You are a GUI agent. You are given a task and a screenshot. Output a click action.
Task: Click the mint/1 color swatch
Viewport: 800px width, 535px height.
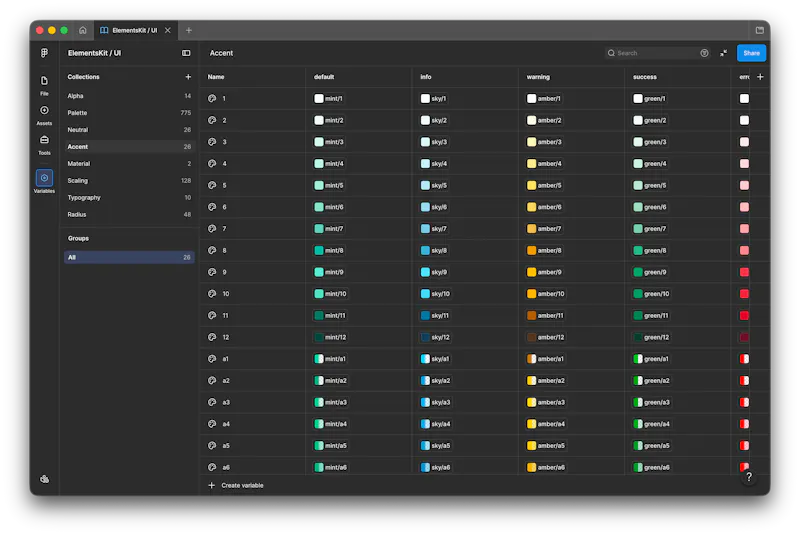pyautogui.click(x=319, y=98)
